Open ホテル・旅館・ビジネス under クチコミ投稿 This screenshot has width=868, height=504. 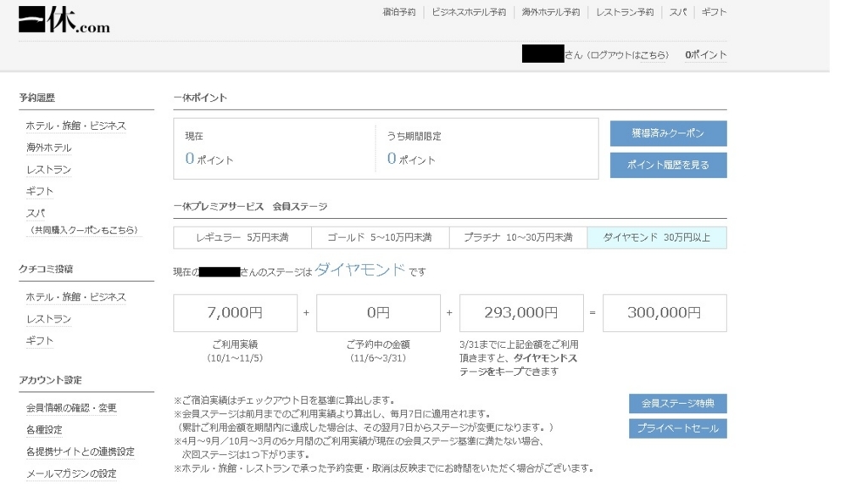pos(75,297)
